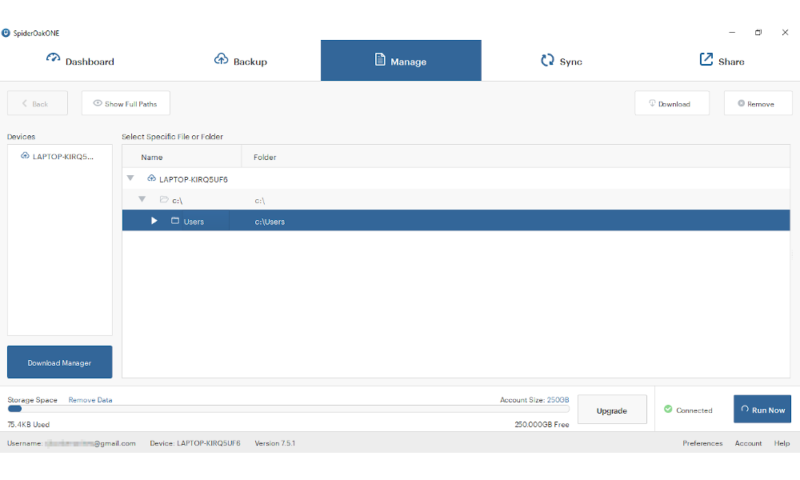Close the SpiderOakONE window
Screen dimensions: 800x480
pyautogui.click(x=785, y=32)
